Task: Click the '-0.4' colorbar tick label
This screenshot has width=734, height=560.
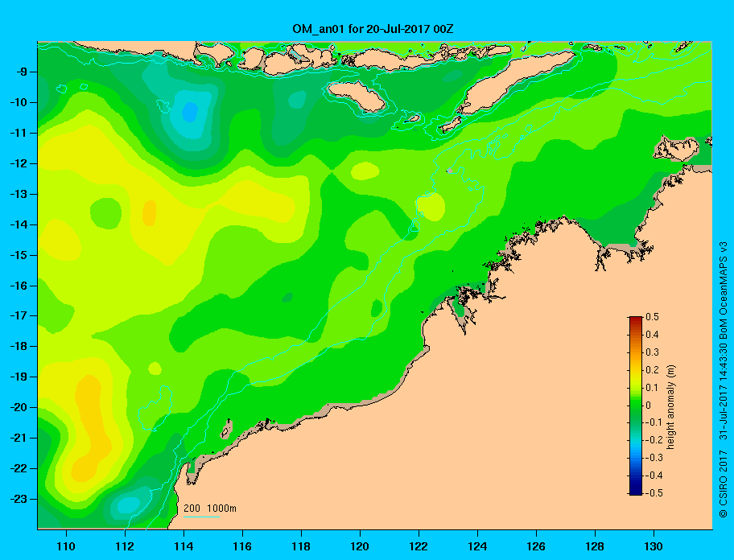Action: (654, 476)
